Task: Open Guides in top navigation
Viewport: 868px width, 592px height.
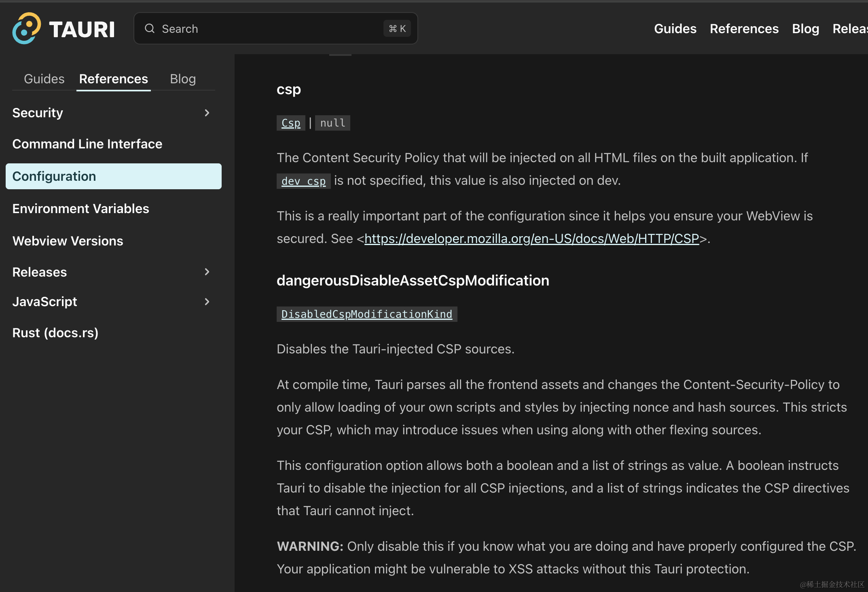Action: 675,29
